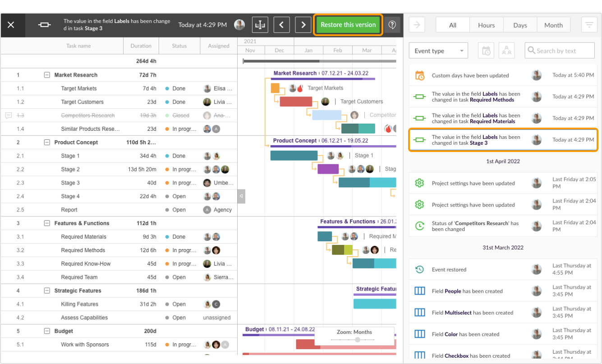
Task: Switch to the Hours history tab
Action: click(x=486, y=25)
